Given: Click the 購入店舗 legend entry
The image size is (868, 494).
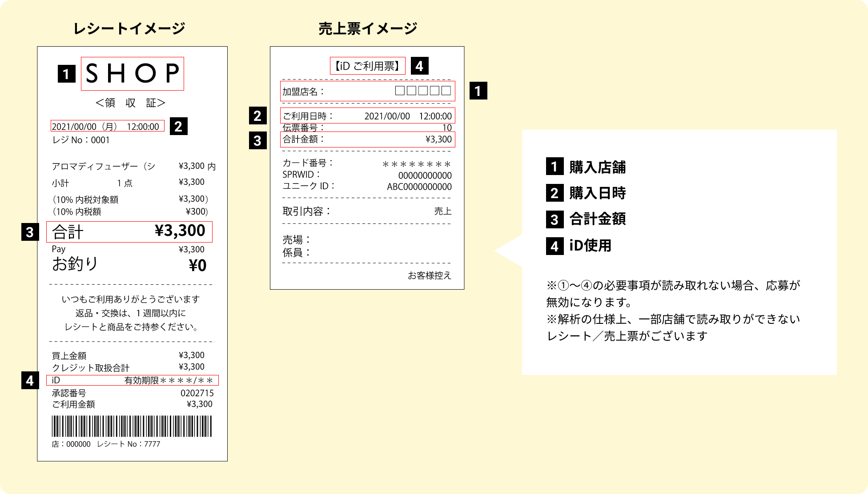Looking at the screenshot, I should tap(586, 167).
